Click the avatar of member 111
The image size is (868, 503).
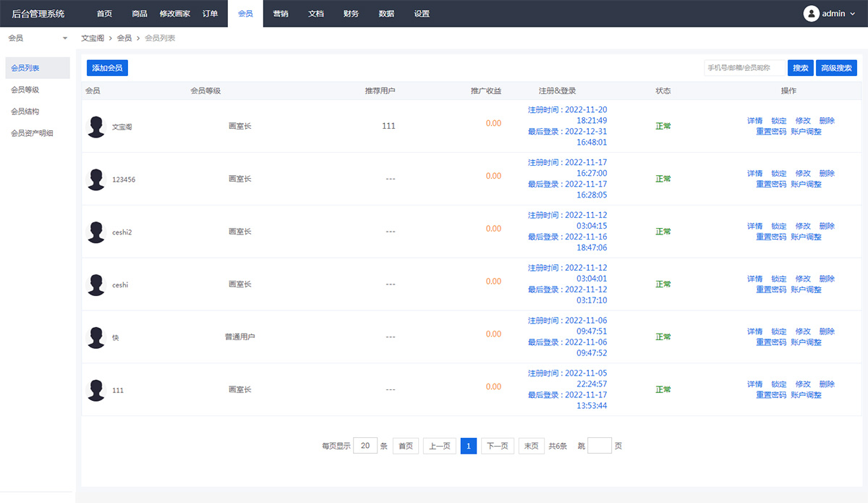pos(96,390)
